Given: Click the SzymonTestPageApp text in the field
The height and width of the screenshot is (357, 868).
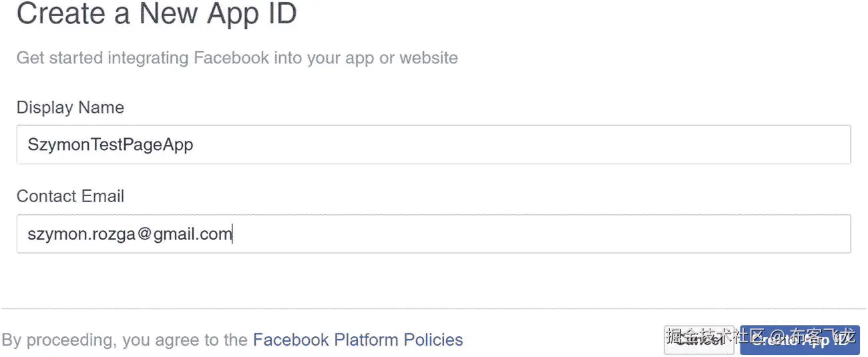Looking at the screenshot, I should 110,144.
